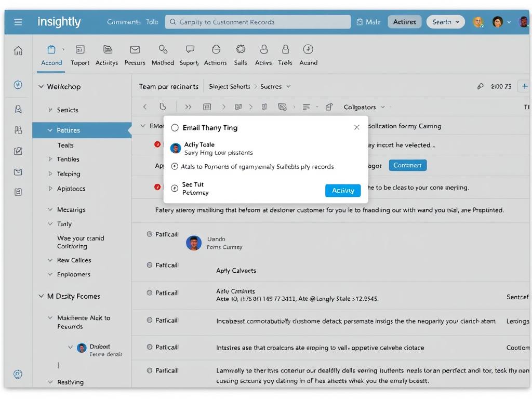Collapse the Enploomers tree item
This screenshot has width=532, height=399.
(50, 274)
